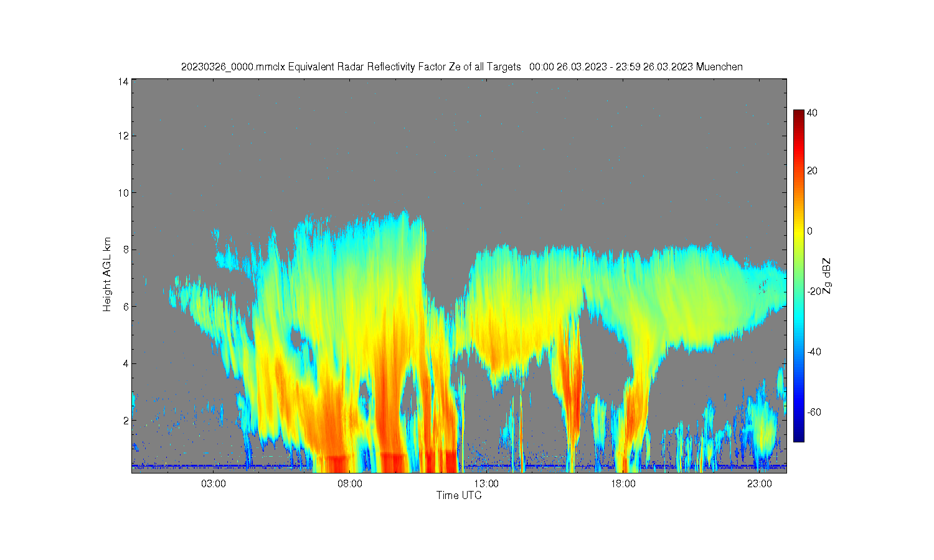Click the height tick label 4

click(126, 363)
